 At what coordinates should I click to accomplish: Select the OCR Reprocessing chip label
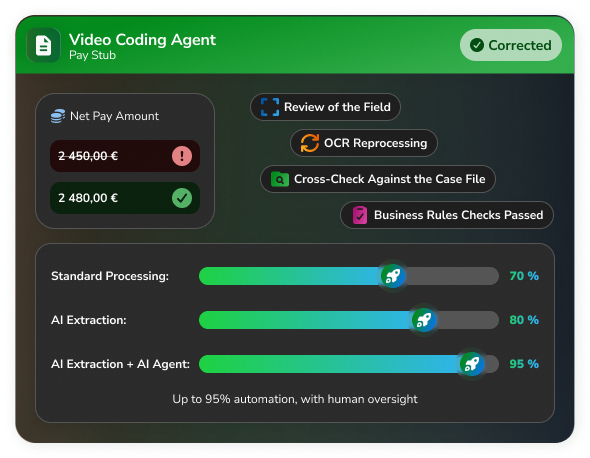tap(376, 143)
